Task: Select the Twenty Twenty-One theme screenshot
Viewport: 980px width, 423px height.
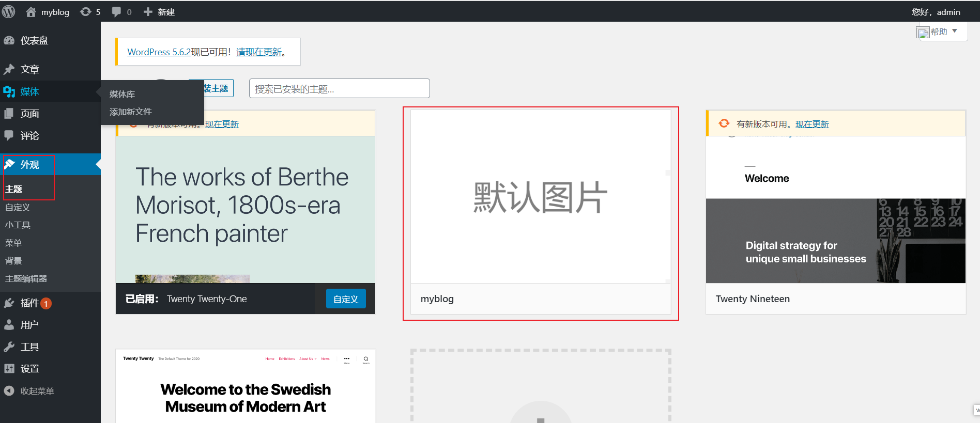Action: tap(246, 209)
